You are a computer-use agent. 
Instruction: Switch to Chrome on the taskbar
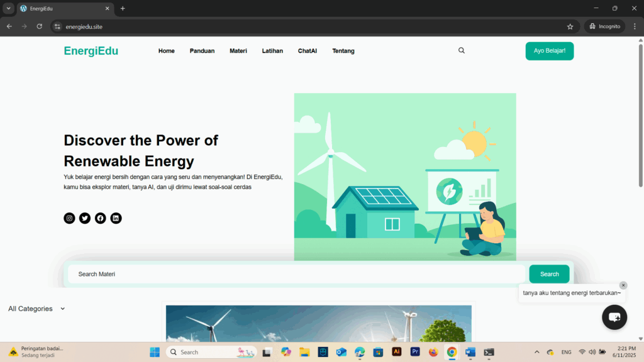coord(452,352)
